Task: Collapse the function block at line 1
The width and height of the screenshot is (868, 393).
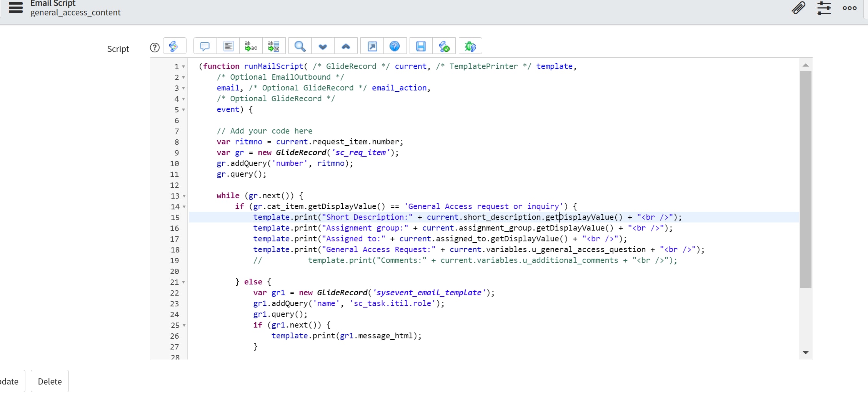Action: point(184,67)
